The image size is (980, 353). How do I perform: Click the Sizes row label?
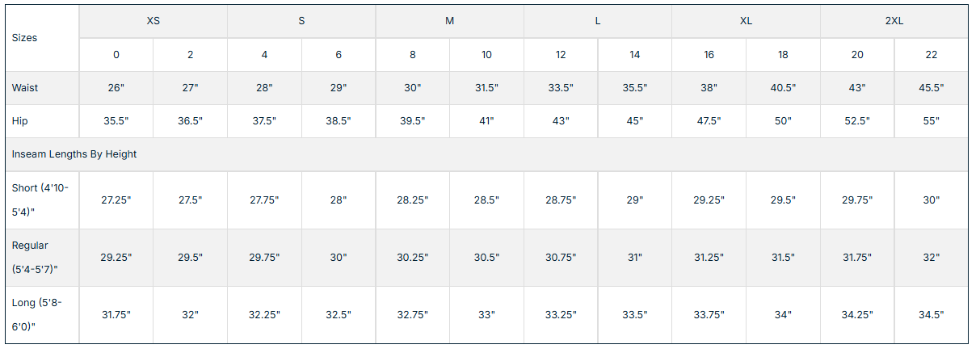pos(25,37)
